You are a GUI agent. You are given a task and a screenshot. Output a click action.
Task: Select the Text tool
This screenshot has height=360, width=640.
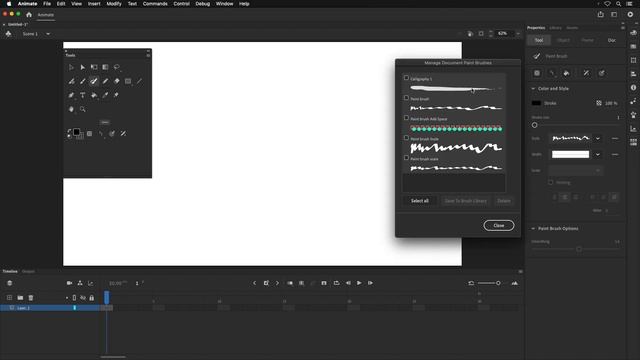coord(82,95)
